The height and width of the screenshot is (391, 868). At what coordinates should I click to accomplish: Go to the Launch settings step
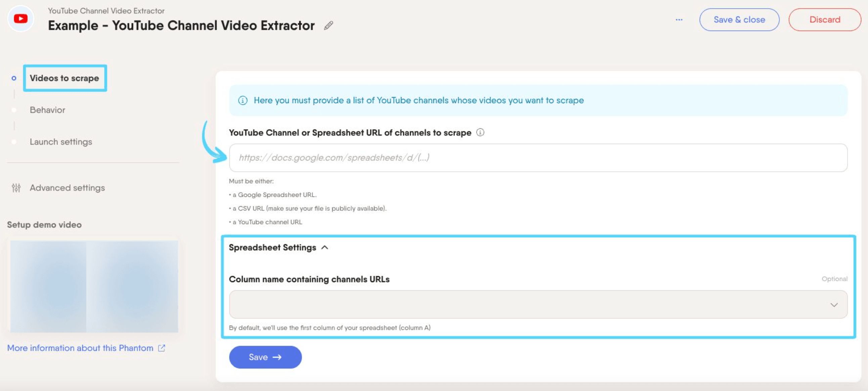pos(61,141)
